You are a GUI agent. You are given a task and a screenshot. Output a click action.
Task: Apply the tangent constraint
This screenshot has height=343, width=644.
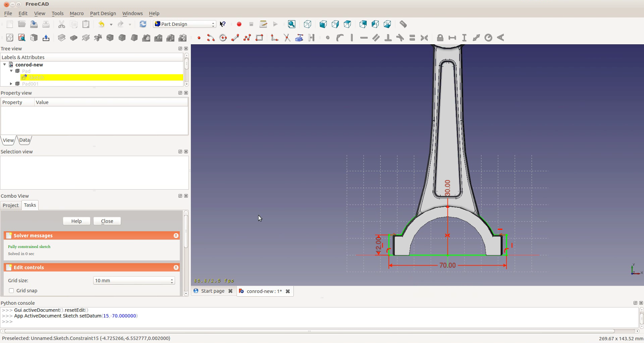400,38
